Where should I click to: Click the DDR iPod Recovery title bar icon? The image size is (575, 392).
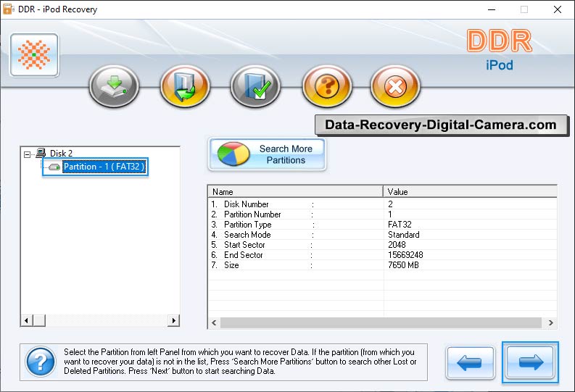[8, 9]
